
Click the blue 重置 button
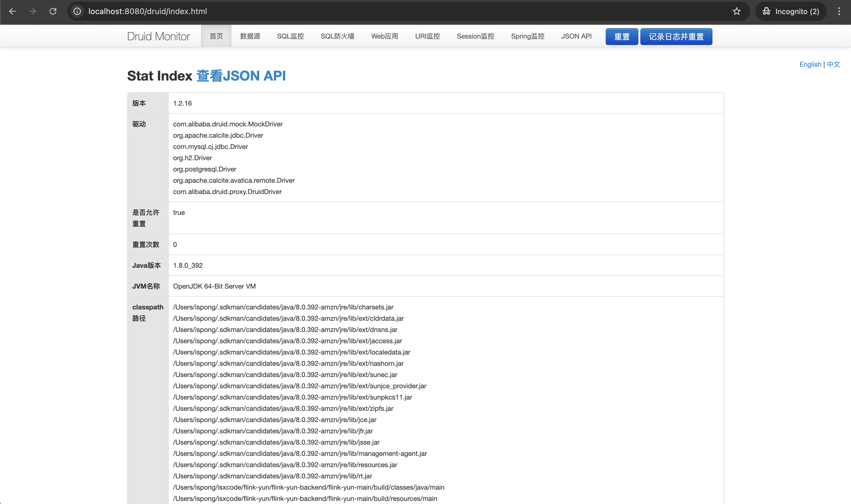622,36
